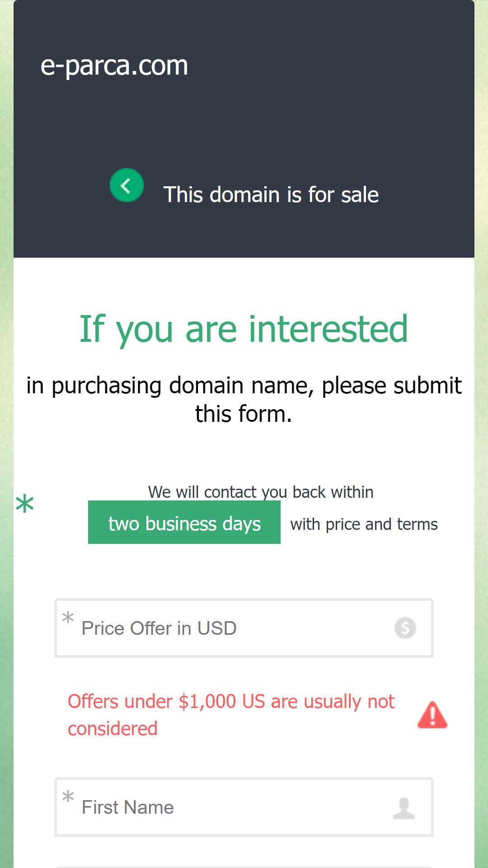This screenshot has width=488, height=868.
Task: Select the "This domain is for sale" text
Action: (x=271, y=195)
